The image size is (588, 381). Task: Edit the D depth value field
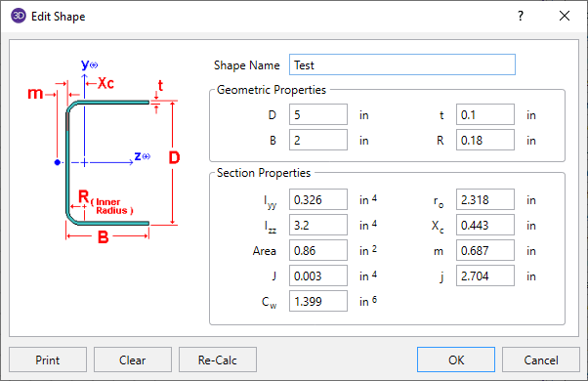click(318, 114)
